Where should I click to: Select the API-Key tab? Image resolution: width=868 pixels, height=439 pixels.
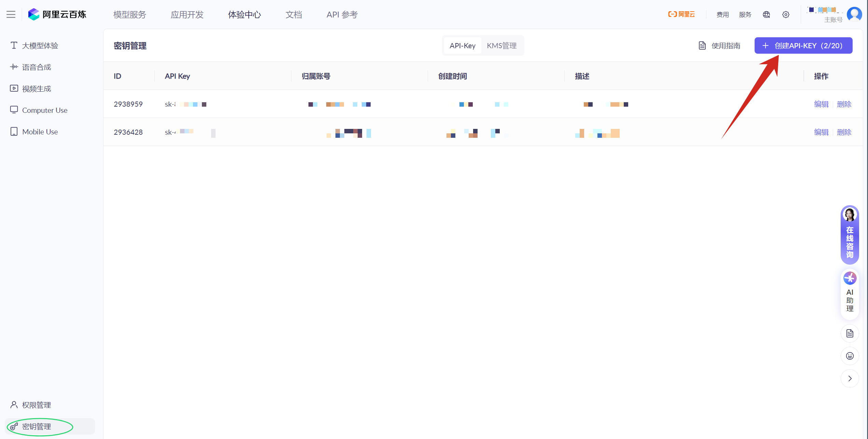(462, 45)
